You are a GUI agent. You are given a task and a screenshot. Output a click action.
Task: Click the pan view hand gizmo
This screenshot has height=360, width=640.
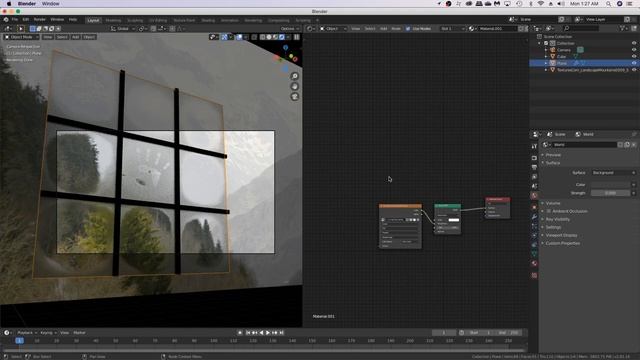(295, 87)
